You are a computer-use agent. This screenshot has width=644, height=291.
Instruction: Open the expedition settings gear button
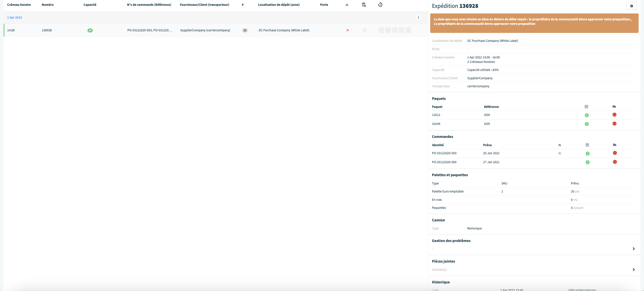click(x=631, y=6)
